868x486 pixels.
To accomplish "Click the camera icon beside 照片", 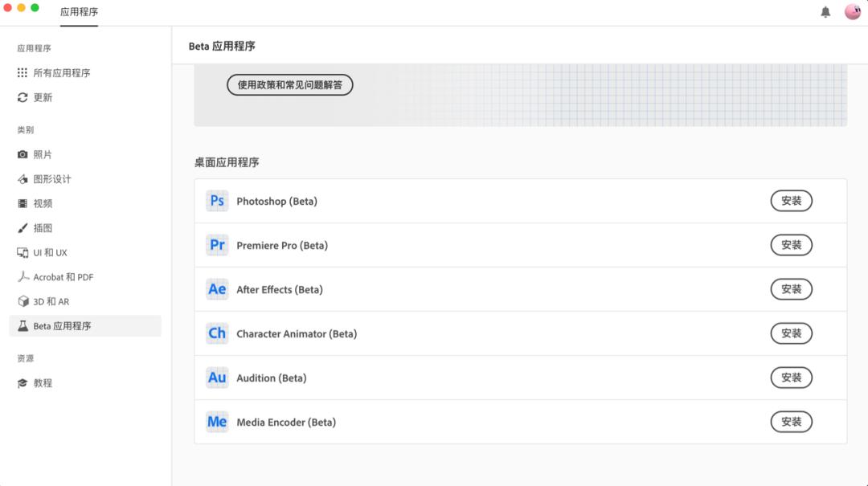I will (x=23, y=154).
